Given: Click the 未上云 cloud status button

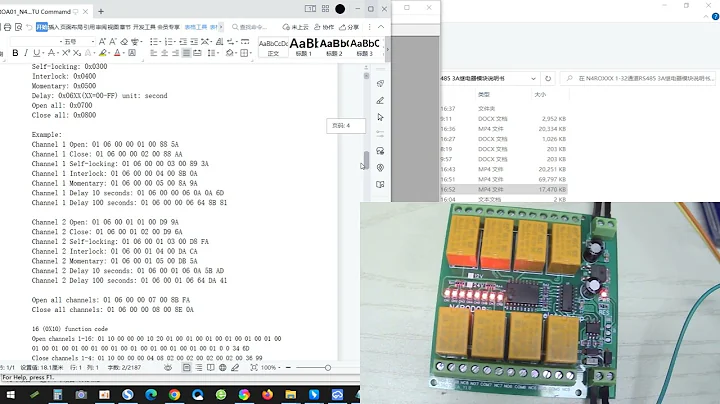Looking at the screenshot, I should click(296, 27).
